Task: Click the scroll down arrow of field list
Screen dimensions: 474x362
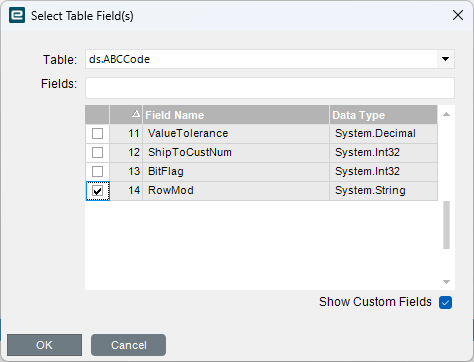Action: (x=446, y=282)
